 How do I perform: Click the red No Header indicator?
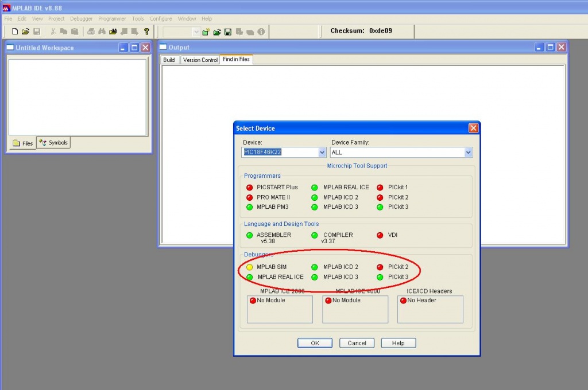coord(404,301)
